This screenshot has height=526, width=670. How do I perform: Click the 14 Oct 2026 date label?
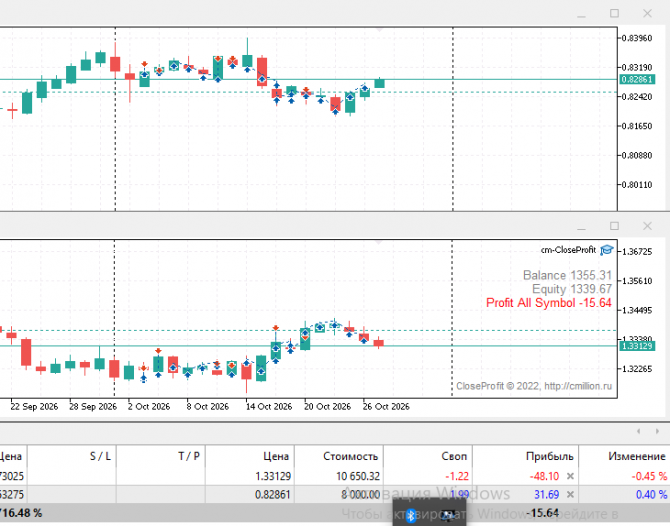269,406
